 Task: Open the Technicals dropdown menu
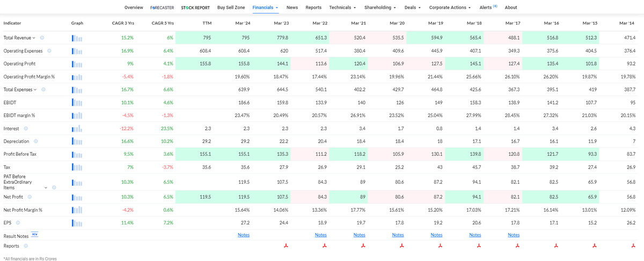tap(343, 8)
